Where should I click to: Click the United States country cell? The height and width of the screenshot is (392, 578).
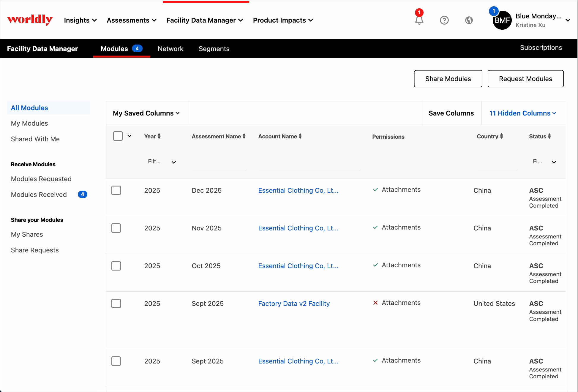494,304
